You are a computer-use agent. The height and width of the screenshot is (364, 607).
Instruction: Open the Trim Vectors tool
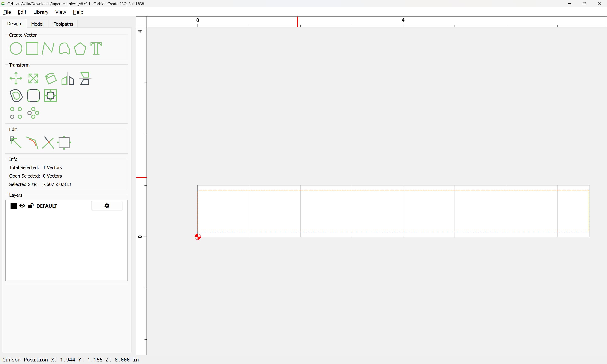point(48,143)
